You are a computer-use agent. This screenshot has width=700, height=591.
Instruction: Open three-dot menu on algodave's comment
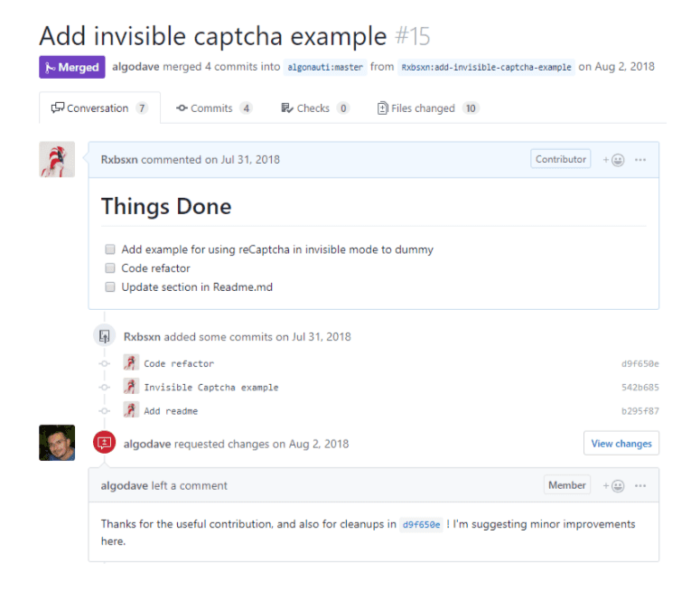tap(640, 485)
